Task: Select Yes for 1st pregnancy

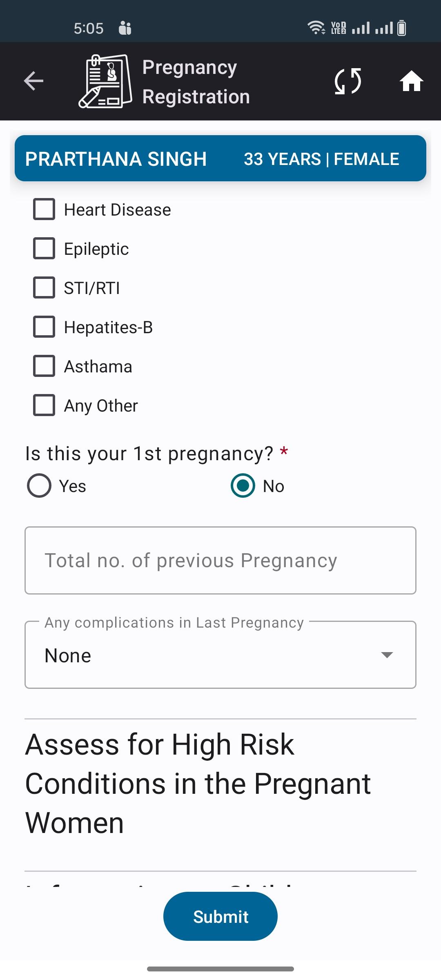Action: coord(39,486)
